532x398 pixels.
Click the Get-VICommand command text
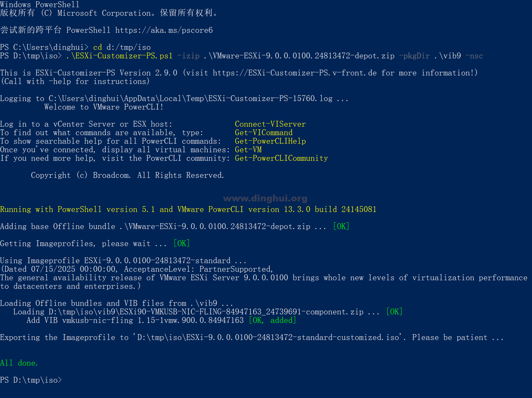coord(264,132)
